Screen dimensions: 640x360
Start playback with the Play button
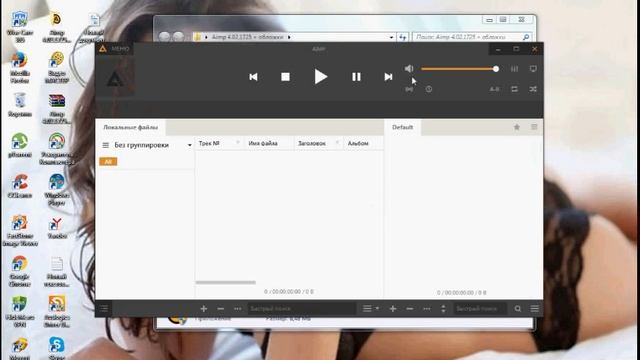[x=321, y=77]
